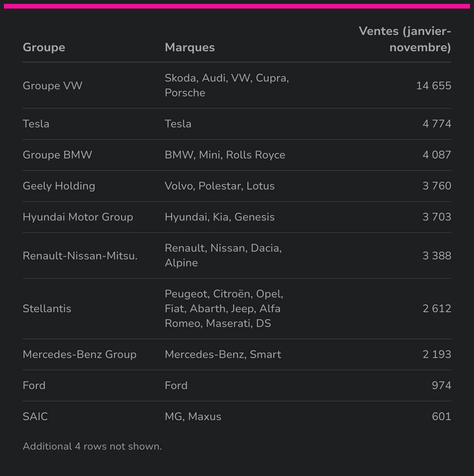
Task: Select the SAIC group cell
Action: [35, 417]
